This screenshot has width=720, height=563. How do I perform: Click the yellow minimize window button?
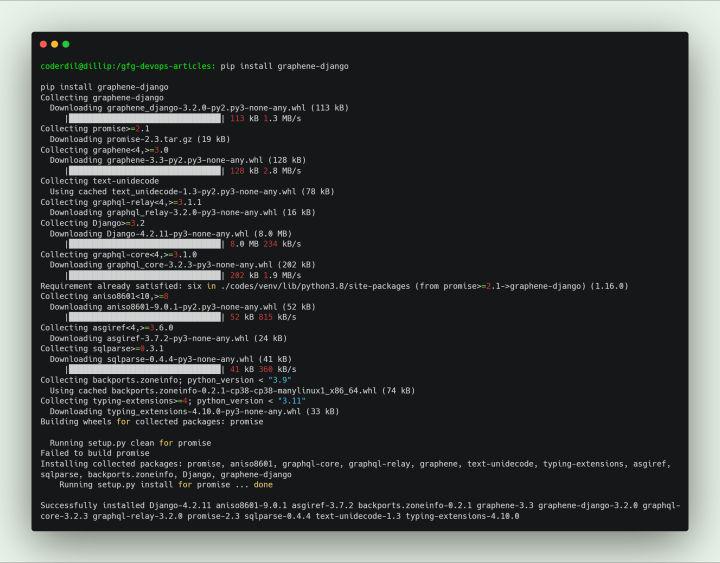[55, 44]
